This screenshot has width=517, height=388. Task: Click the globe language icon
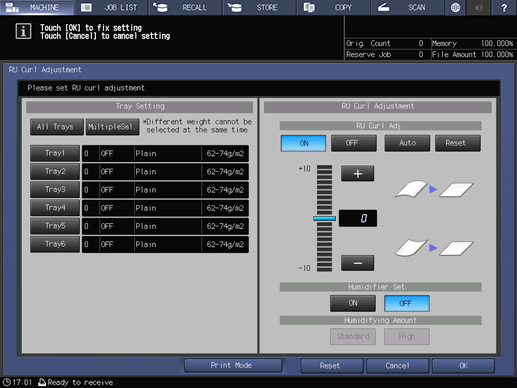455,7
